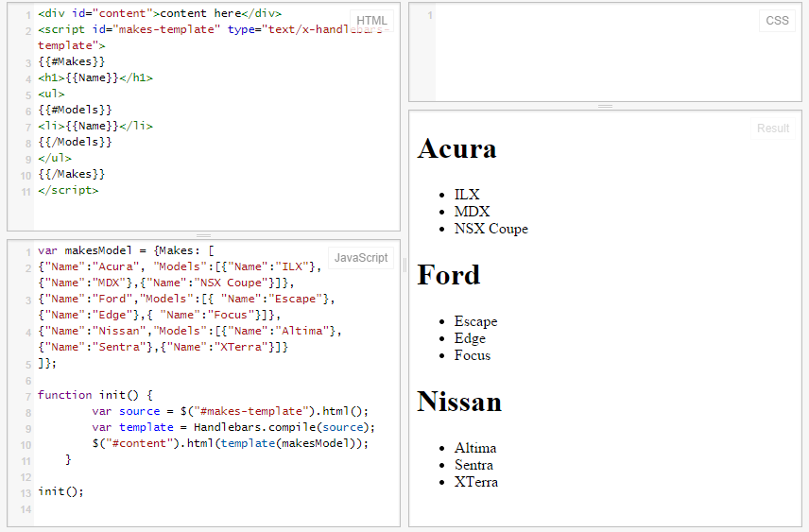Click the 'var makesModel' line in JavaScript

[126, 250]
